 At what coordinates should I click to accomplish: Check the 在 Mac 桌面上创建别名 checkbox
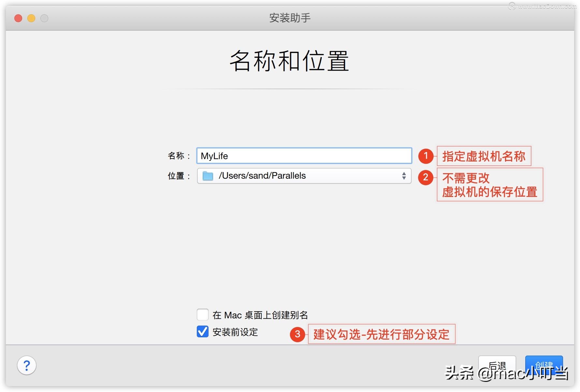pyautogui.click(x=202, y=315)
